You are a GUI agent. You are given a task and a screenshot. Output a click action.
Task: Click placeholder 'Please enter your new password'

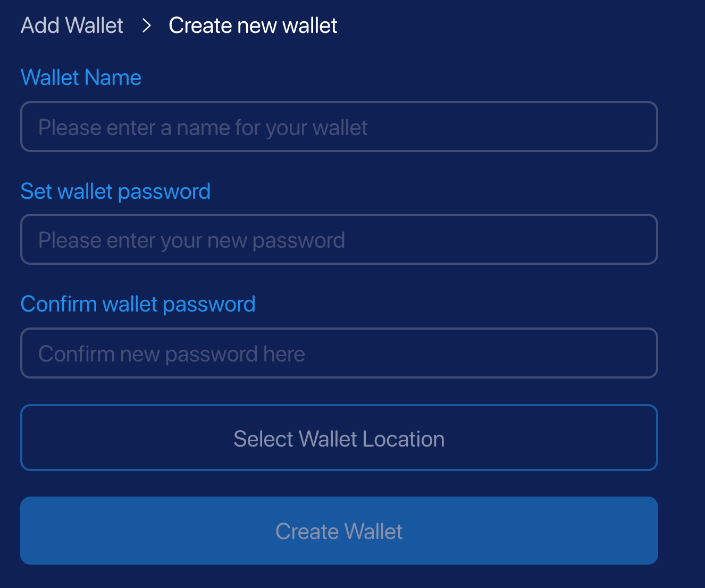(x=191, y=240)
